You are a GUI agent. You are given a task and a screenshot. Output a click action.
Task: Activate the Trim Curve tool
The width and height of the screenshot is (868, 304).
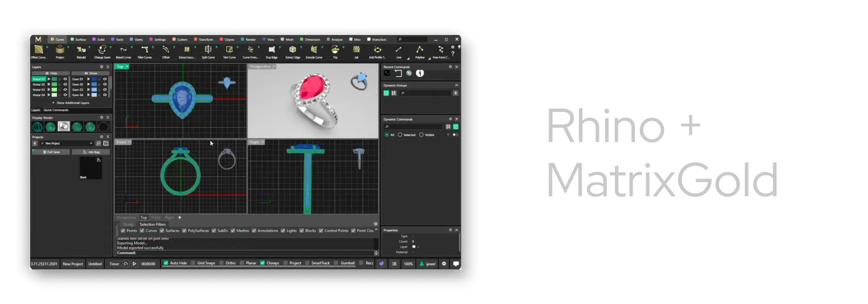pyautogui.click(x=229, y=52)
